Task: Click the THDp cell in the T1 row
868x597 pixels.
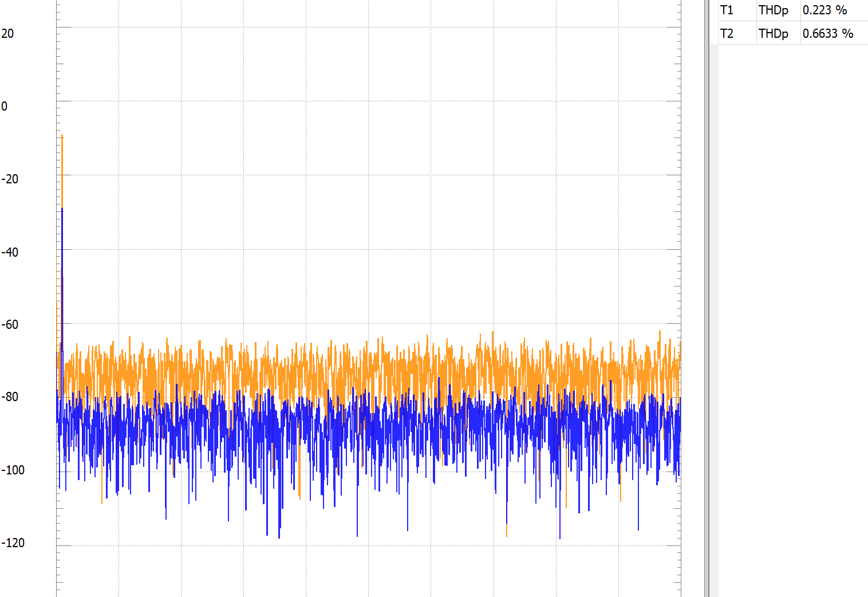Action: [773, 10]
